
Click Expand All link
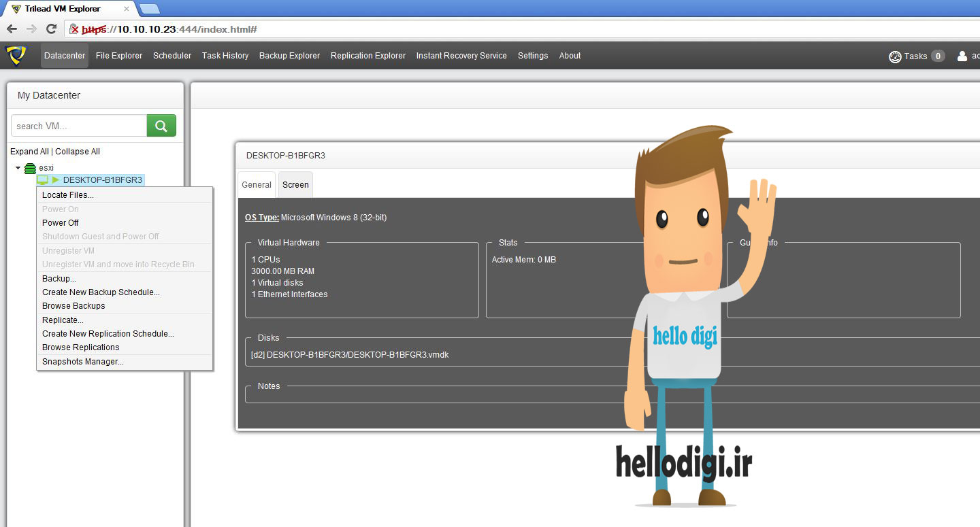(x=29, y=152)
